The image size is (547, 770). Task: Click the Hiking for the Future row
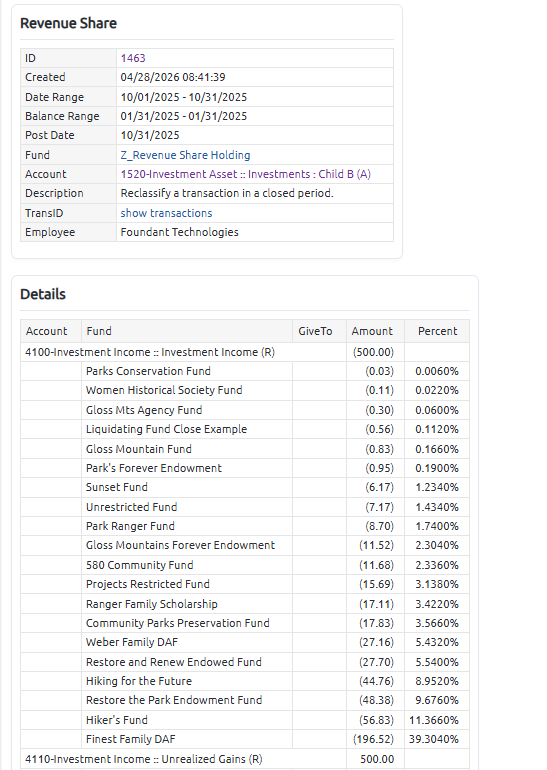click(245, 681)
